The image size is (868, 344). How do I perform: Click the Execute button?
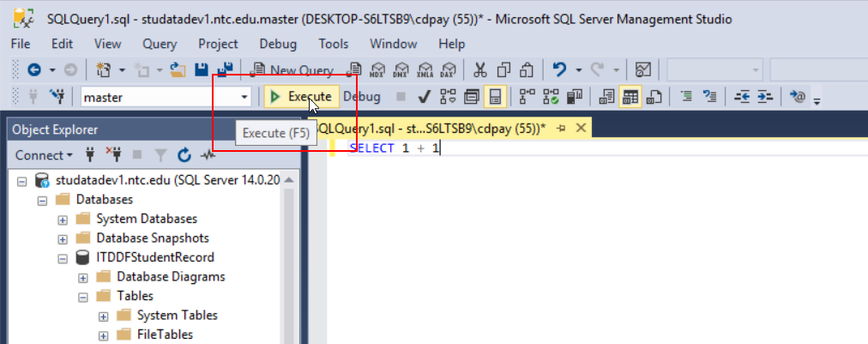301,97
